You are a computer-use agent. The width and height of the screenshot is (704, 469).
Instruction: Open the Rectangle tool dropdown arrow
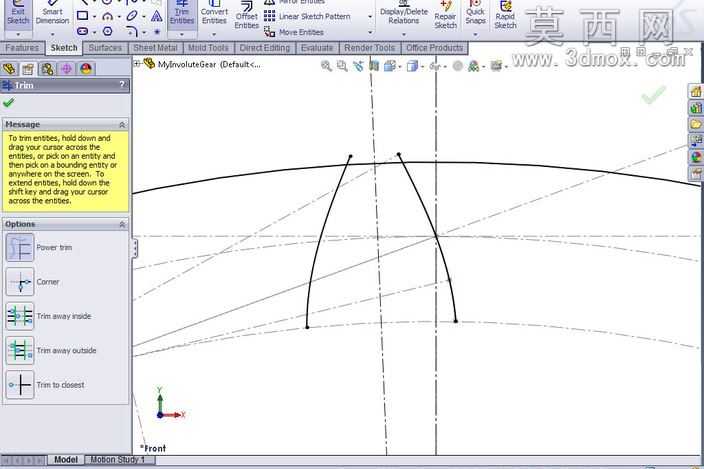coord(94,17)
